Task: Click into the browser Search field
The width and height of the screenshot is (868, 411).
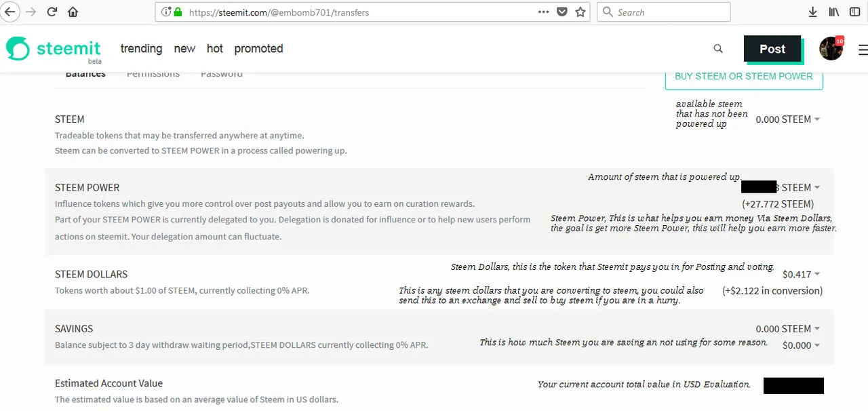Action: (x=663, y=12)
